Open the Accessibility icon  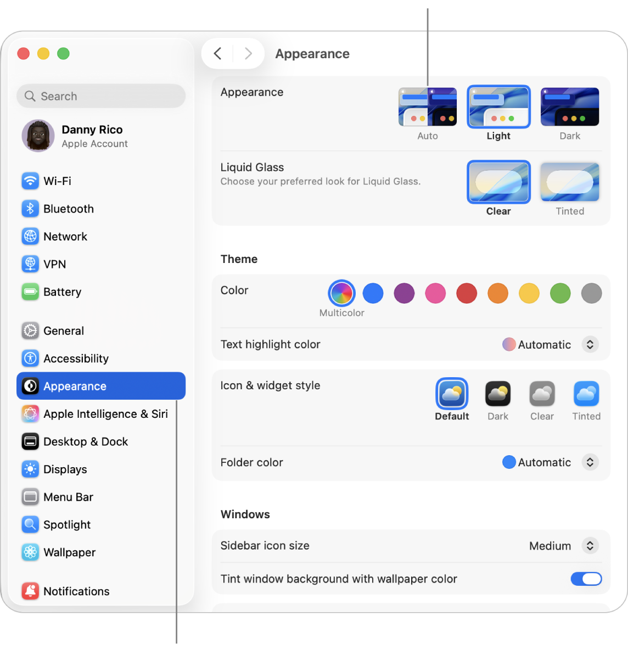pyautogui.click(x=30, y=359)
